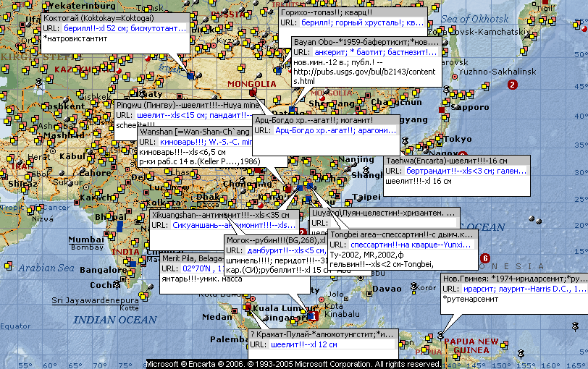Open Taehwa link 'бертрандит!!--xls<3 см'
Viewport: 588px width, 369px height.
tap(466, 171)
